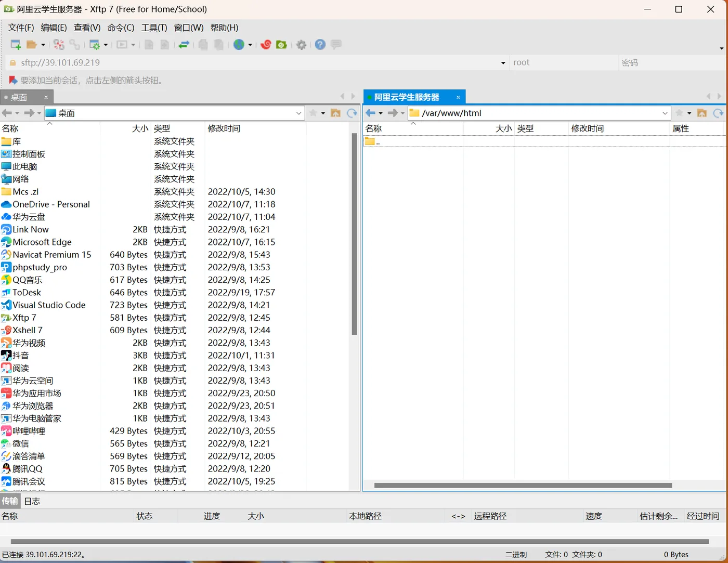Screen dimensions: 728x563
Task: Click the remote pane horizontal scrollbar
Action: (x=523, y=486)
